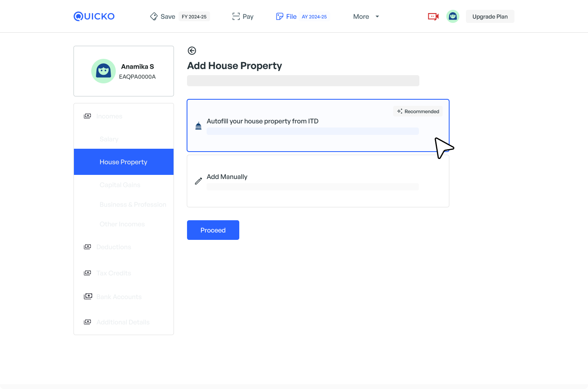Screen dimensions: 588x389
Task: Click the pencil icon beside Add Manually
Action: (198, 181)
